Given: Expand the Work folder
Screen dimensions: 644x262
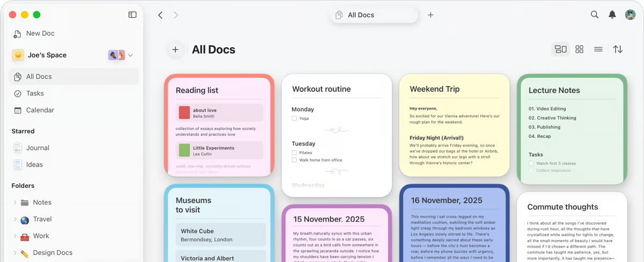Looking at the screenshot, I should [15, 236].
